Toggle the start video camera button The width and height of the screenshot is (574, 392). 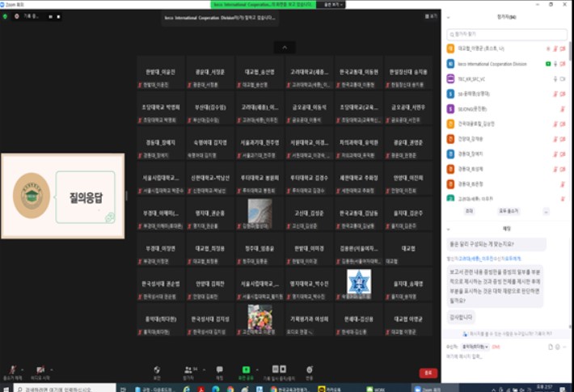(x=40, y=370)
